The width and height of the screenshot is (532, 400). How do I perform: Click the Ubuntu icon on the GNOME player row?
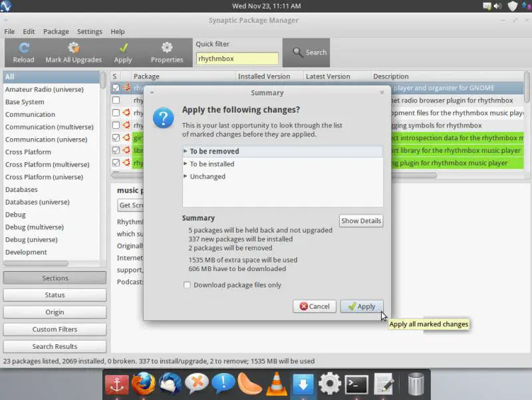(126, 88)
